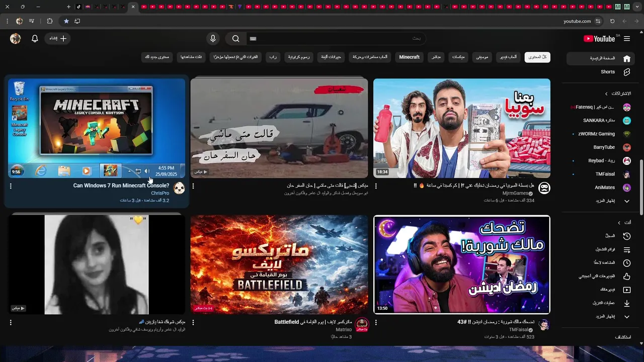The image size is (644, 362).
Task: Select the Pets (حيوانات أليفة) filter chip
Action: pyautogui.click(x=331, y=57)
